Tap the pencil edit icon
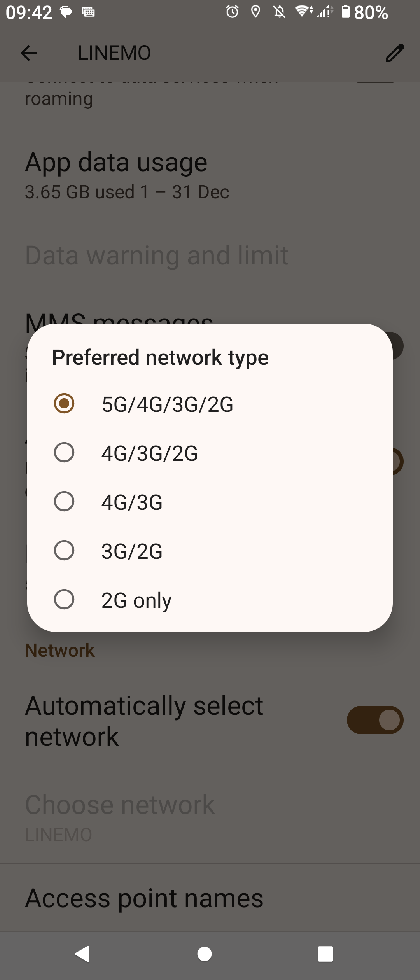Screen dimensions: 420x980 395,53
